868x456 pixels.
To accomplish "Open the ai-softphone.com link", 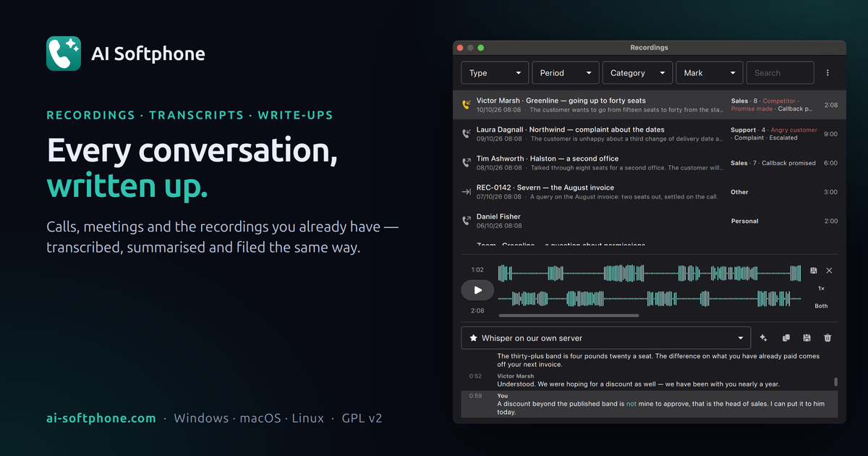I will [101, 418].
